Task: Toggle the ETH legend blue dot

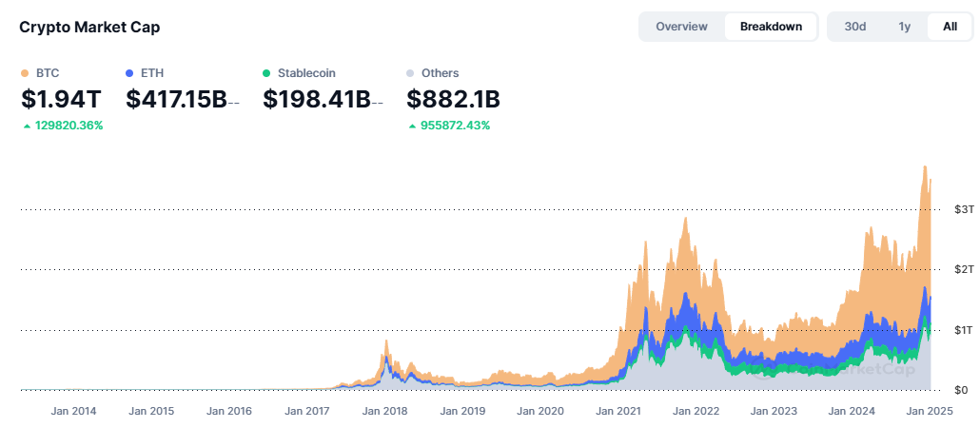Action: 129,73
